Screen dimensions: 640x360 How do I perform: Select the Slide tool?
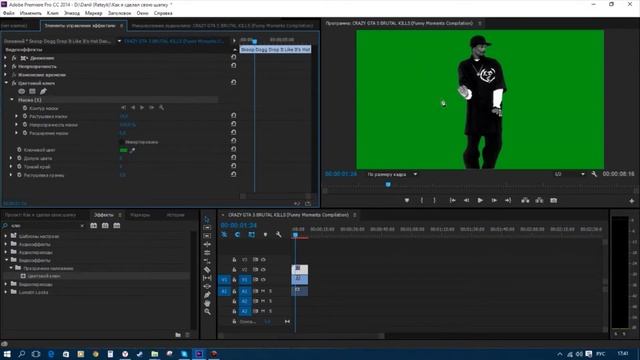[x=207, y=286]
